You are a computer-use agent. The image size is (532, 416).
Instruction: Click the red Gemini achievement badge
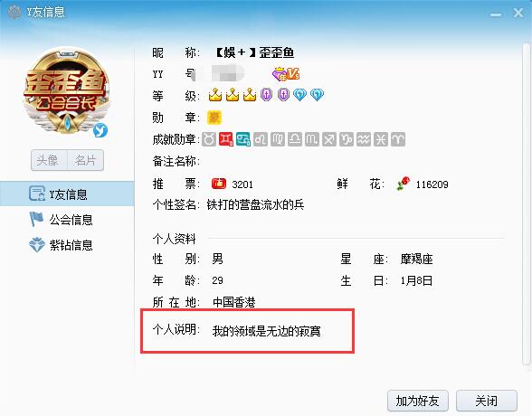click(226, 139)
